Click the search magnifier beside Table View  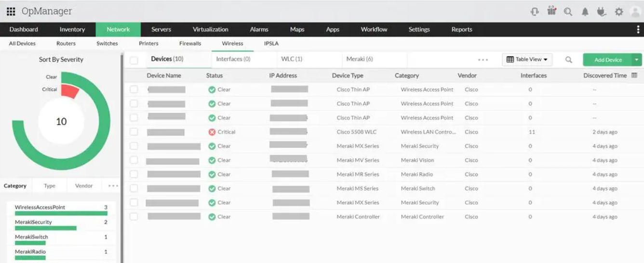[x=569, y=60]
